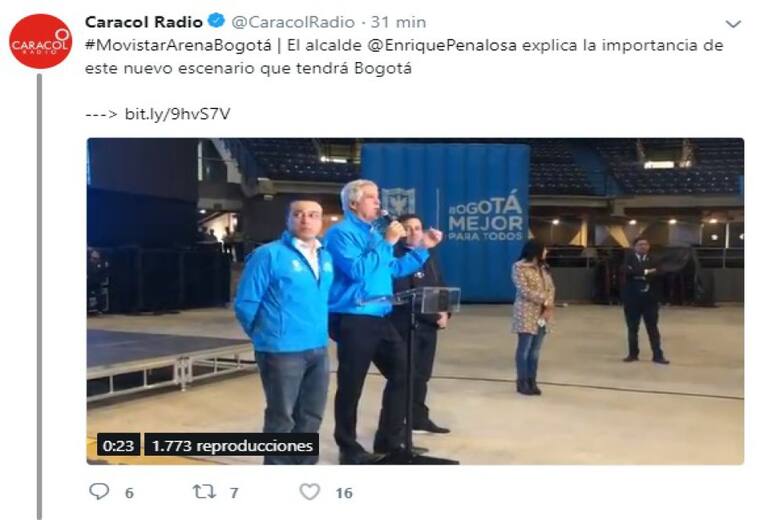Play the embedded video thumbnail
Viewport: 768px width, 520px height.
click(x=415, y=301)
